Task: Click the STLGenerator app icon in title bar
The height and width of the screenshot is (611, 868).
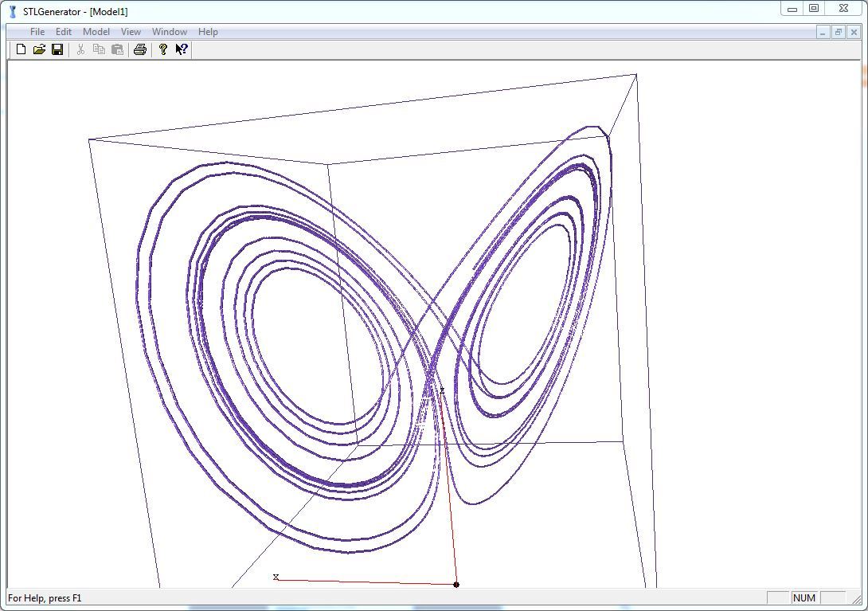Action: click(x=12, y=11)
